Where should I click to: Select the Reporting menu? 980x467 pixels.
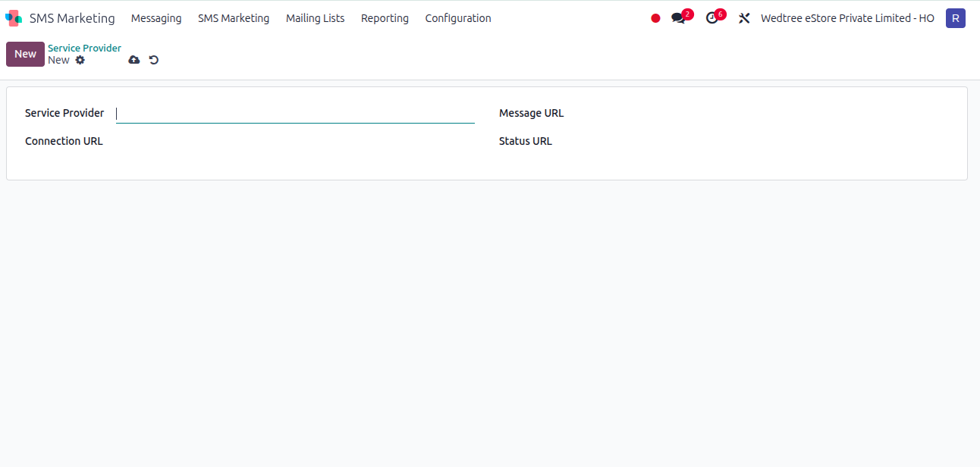(385, 17)
